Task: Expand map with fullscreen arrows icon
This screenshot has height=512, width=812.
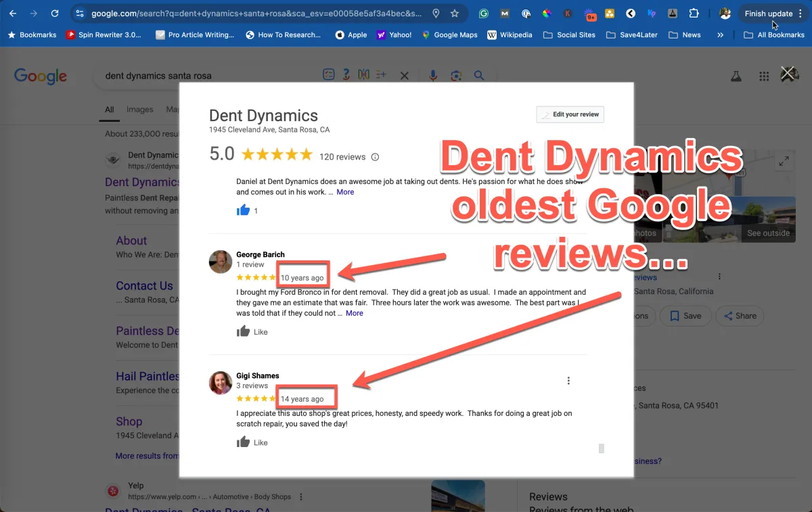Action: click(784, 161)
